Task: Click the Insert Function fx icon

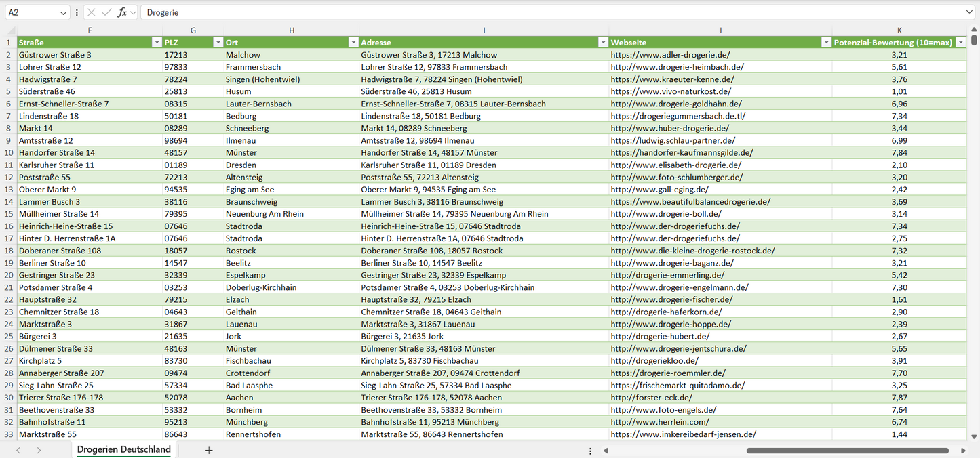Action: pyautogui.click(x=122, y=12)
